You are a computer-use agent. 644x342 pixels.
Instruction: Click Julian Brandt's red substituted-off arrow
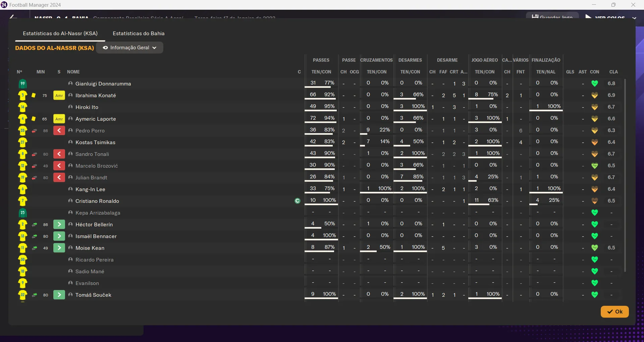[x=59, y=178]
